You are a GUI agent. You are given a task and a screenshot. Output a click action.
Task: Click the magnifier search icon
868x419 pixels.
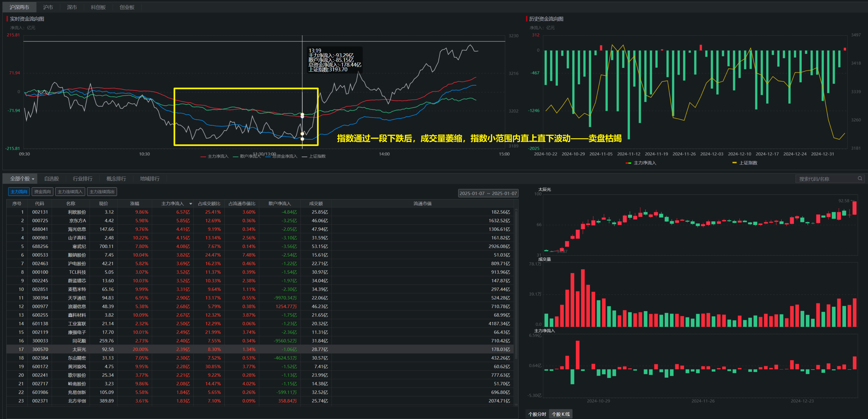(x=859, y=178)
